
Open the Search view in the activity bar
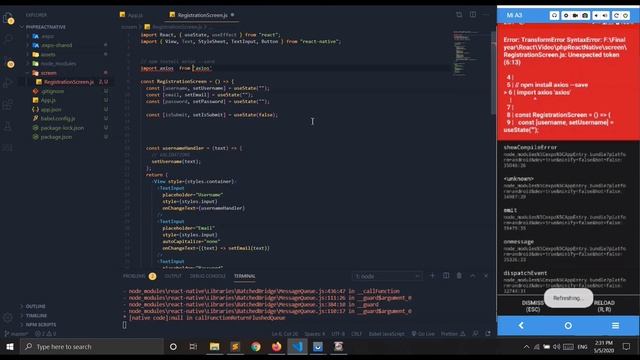click(x=8, y=39)
